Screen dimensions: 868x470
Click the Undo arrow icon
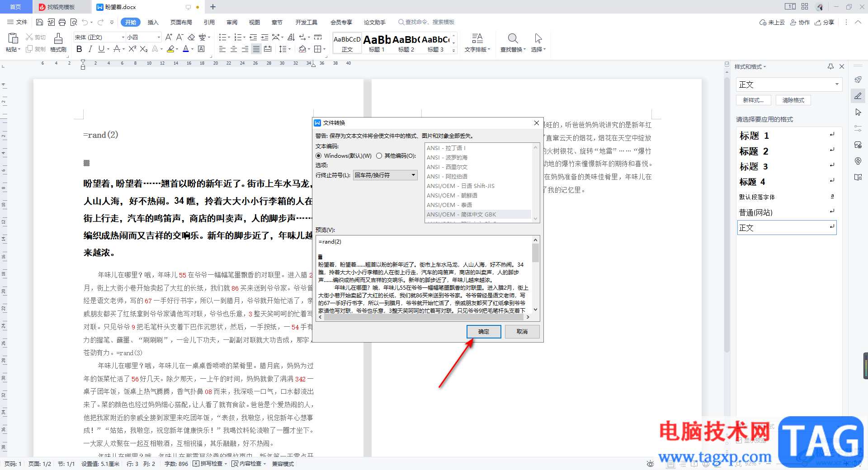point(85,22)
